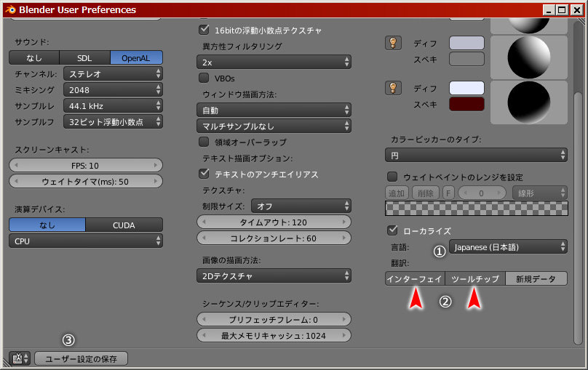Toggle テキストのアンチエイリアス checkbox
This screenshot has height=370, width=588.
(204, 174)
